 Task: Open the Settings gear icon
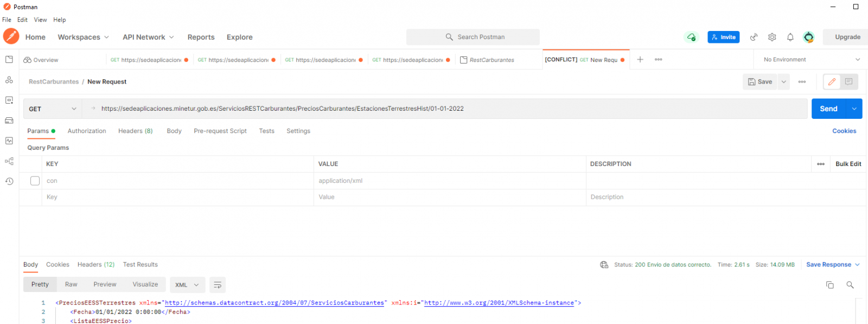pyautogui.click(x=772, y=37)
